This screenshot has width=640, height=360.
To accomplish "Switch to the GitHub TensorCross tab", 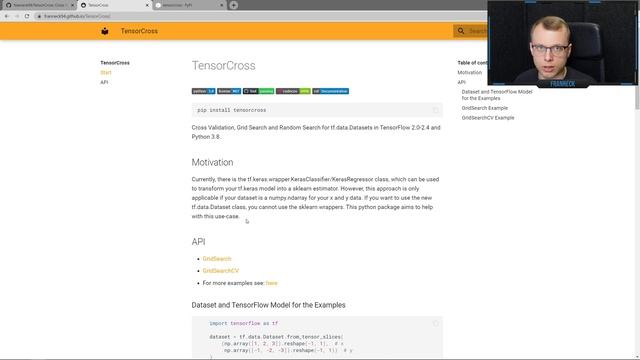I will 38,5.
